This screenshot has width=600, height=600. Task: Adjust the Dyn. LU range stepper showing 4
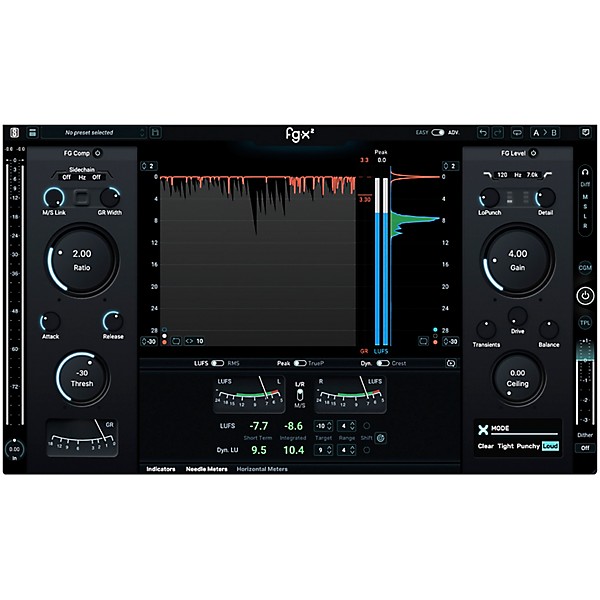coord(347,450)
